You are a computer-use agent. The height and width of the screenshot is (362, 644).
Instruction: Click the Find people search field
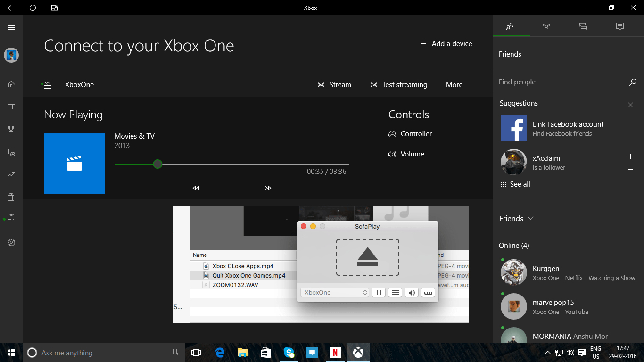pyautogui.click(x=561, y=82)
